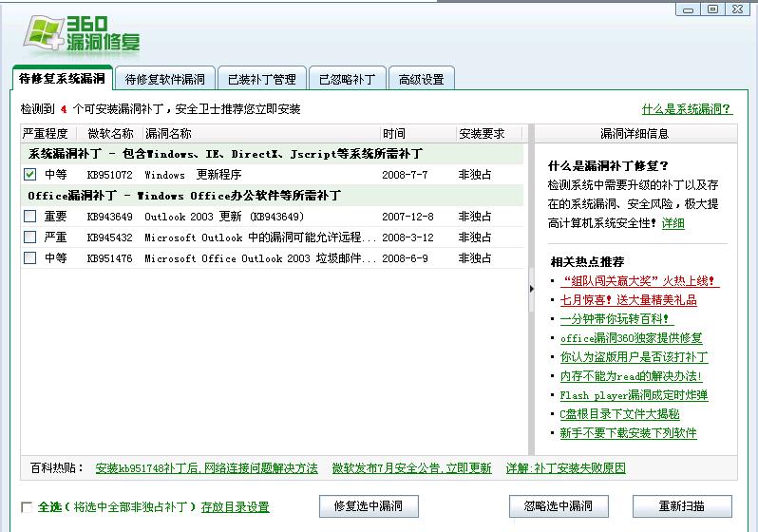Maximize the 360 window
The height and width of the screenshot is (532, 758).
point(712,9)
